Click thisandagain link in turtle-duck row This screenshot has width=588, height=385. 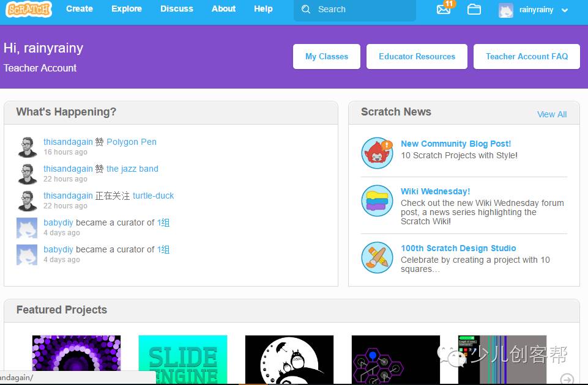tap(68, 196)
